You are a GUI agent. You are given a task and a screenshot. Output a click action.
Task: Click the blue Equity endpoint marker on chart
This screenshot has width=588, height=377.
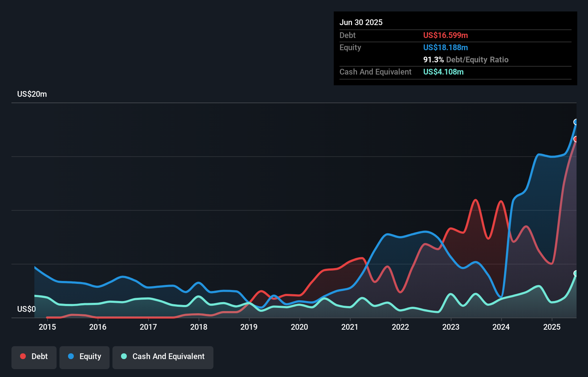click(x=576, y=122)
